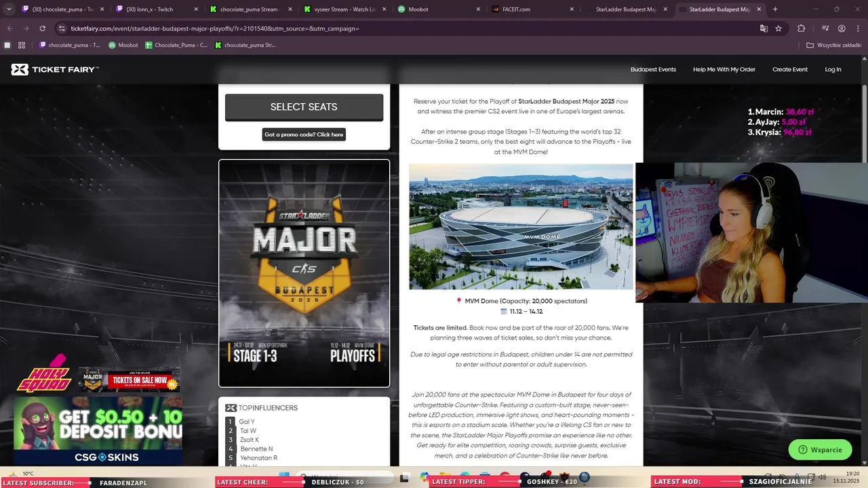Close the Moobot tab
Viewport: 868px width, 488px height.
477,9
